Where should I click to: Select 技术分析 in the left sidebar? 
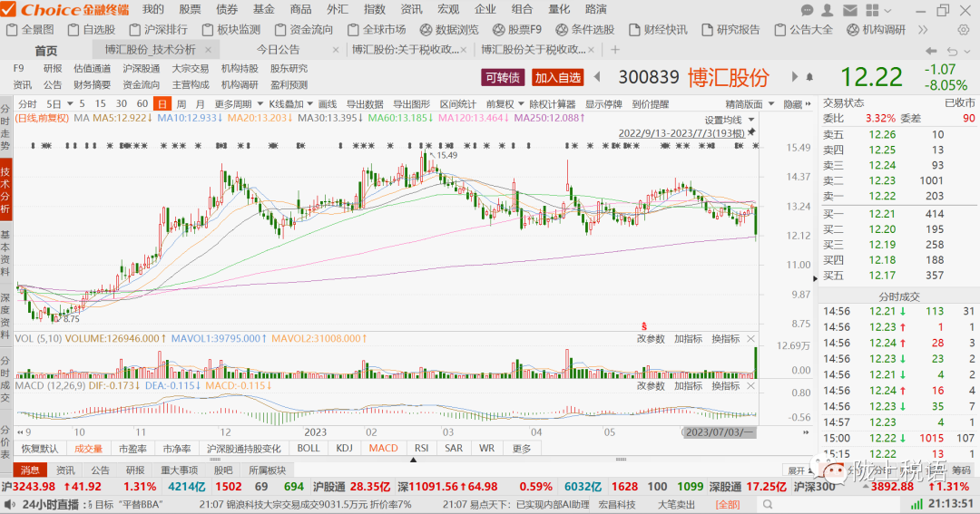(5, 191)
